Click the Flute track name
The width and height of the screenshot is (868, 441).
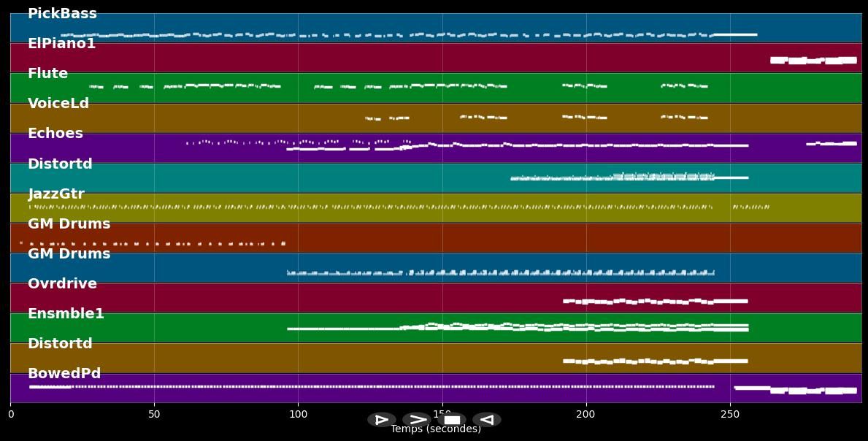47,74
